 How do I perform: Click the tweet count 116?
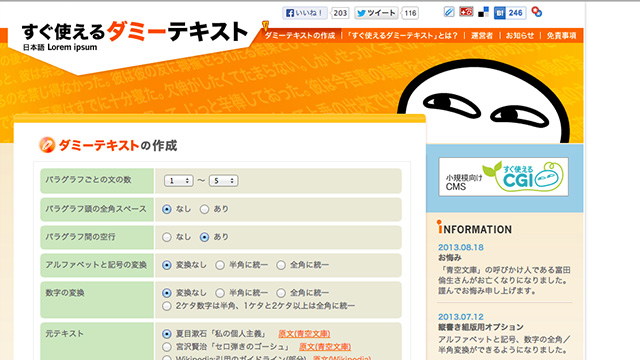[410, 13]
